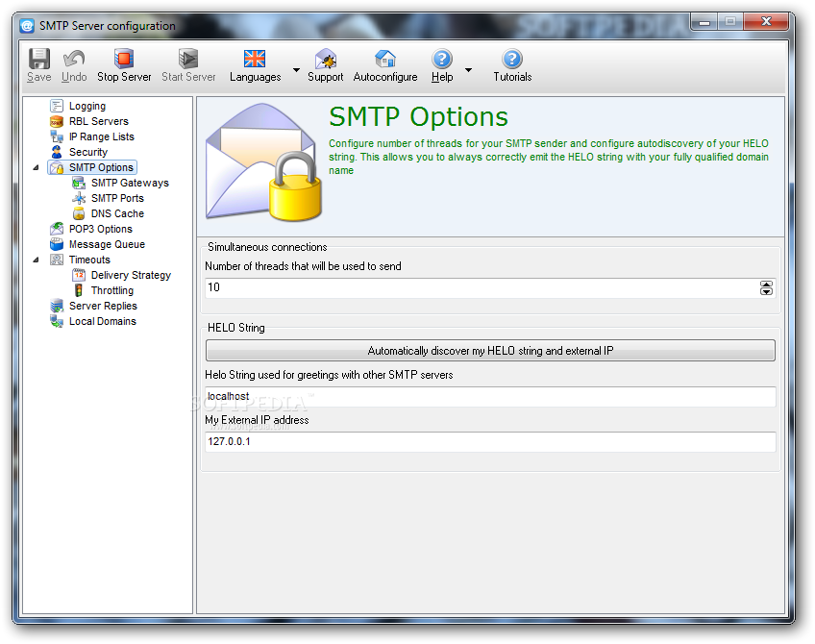Click the Security person icon
This screenshot has height=644, width=815.
57,152
